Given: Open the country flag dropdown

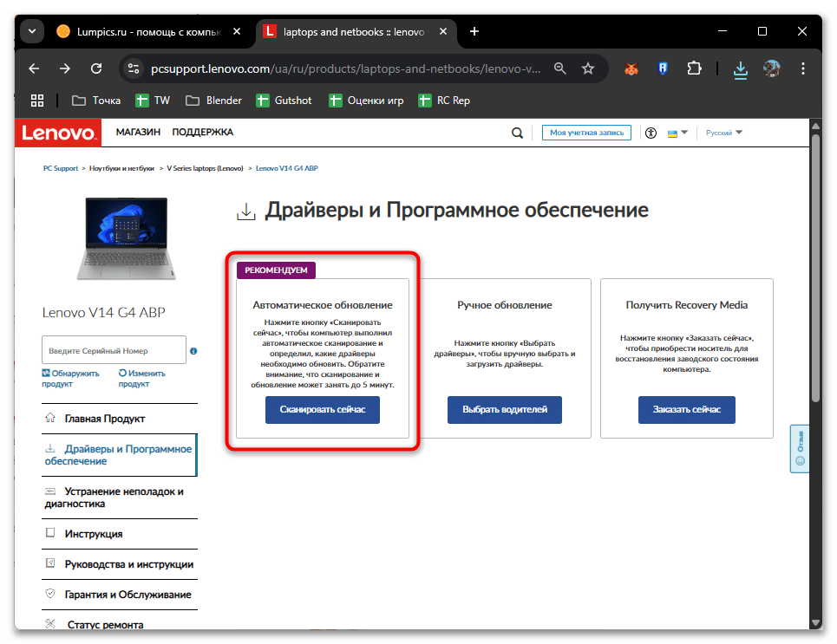Looking at the screenshot, I should 677,133.
